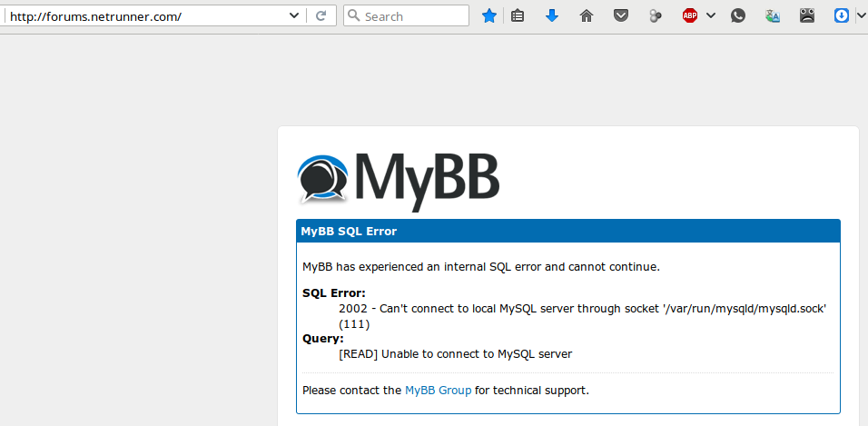868x426 pixels.
Task: Click the sad face extension icon
Action: click(x=807, y=16)
